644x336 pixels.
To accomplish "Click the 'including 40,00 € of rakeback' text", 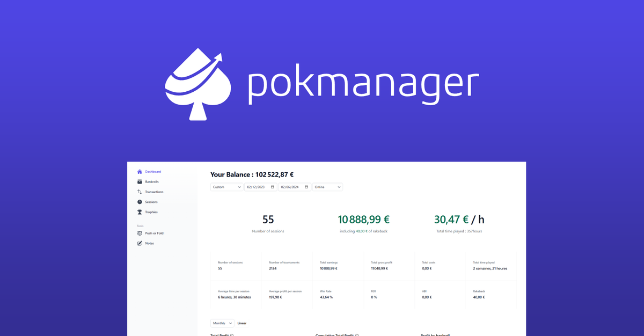I will click(364, 231).
